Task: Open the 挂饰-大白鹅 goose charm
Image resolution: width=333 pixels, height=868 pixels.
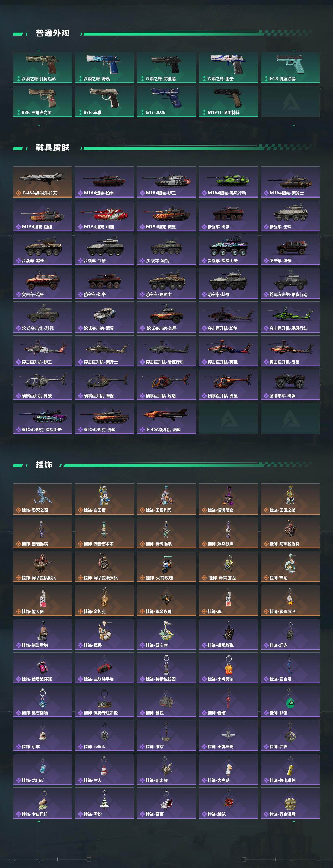Action: coord(228,769)
